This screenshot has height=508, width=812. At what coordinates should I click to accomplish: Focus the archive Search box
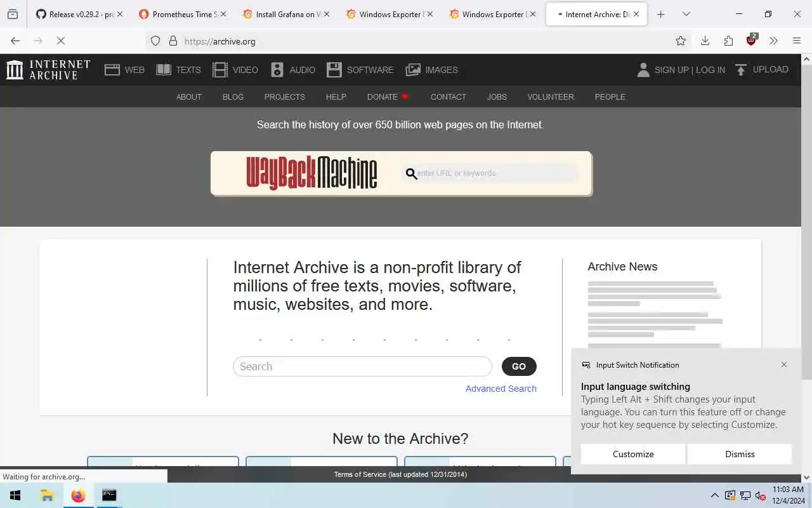[362, 366]
